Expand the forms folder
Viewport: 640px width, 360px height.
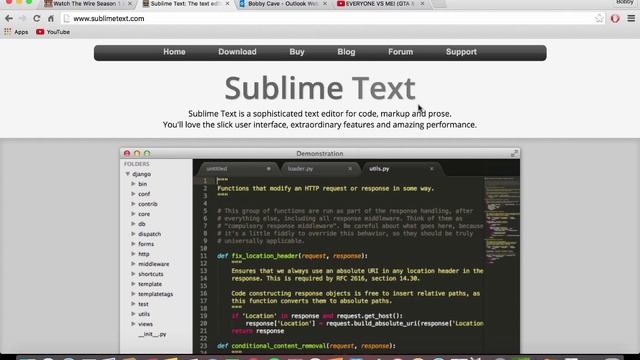coord(133,244)
